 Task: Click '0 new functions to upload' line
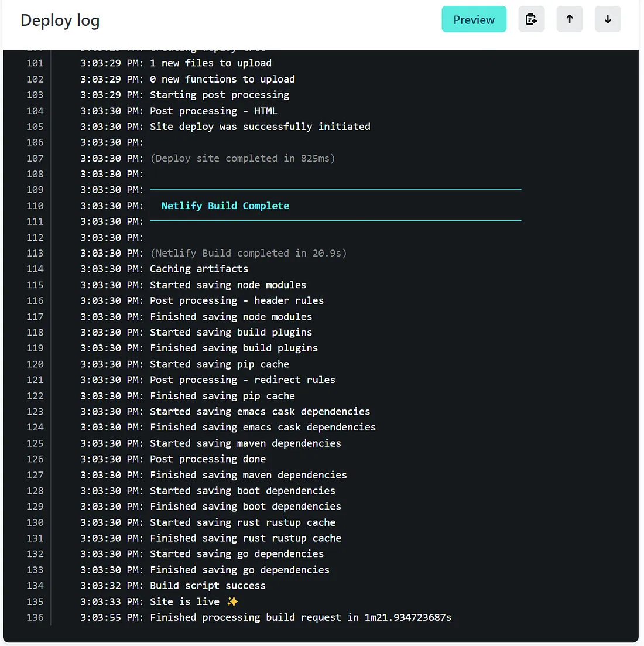222,79
